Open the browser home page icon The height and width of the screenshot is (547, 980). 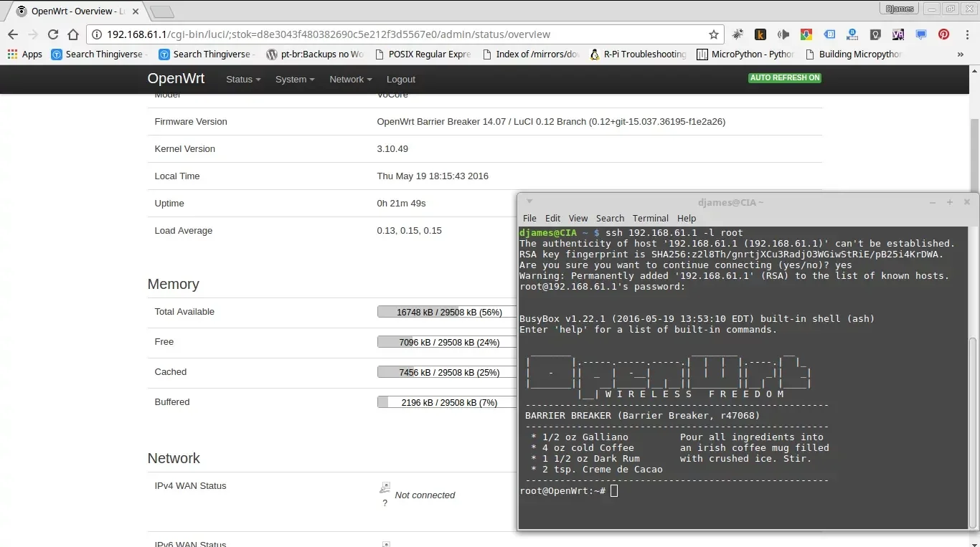72,34
